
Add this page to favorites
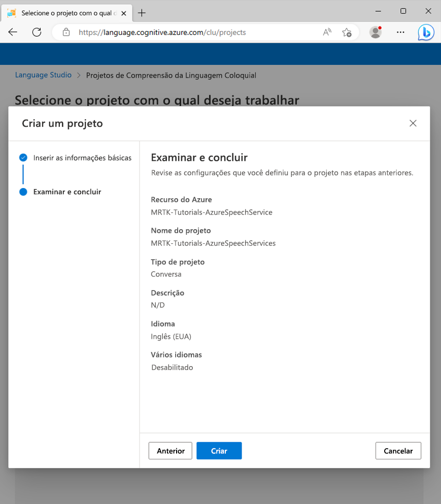(347, 32)
